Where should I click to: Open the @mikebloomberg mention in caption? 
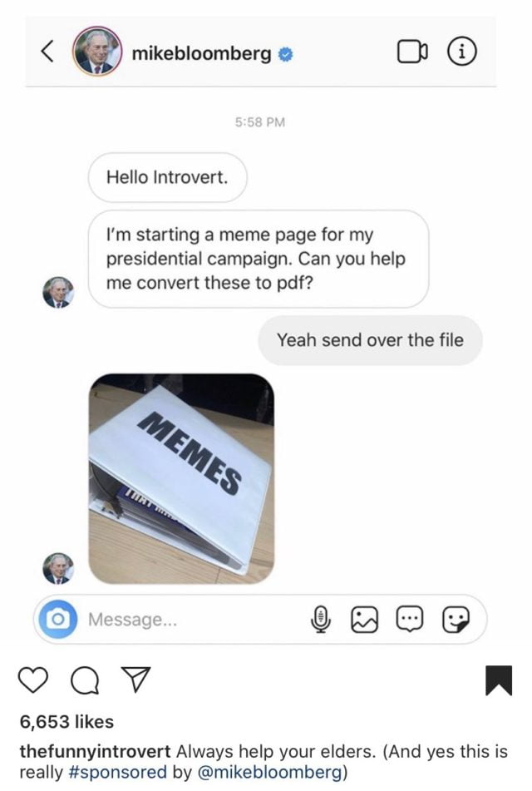pyautogui.click(x=270, y=773)
